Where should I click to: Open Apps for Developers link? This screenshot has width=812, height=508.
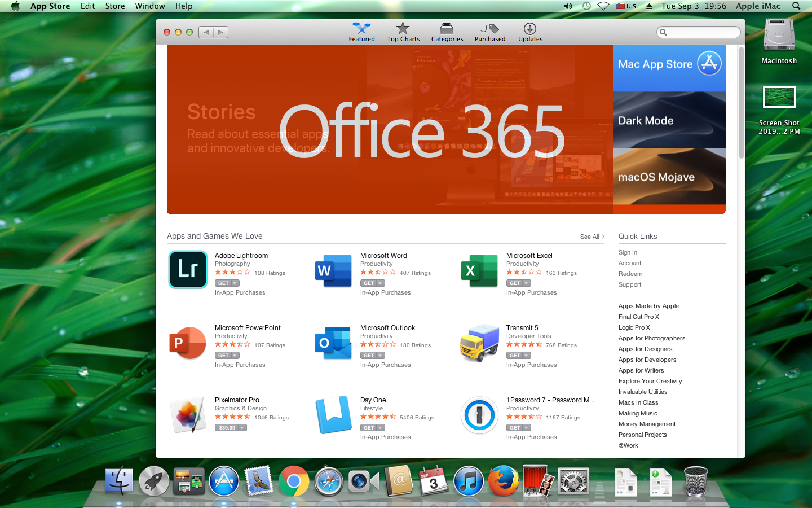click(x=647, y=360)
